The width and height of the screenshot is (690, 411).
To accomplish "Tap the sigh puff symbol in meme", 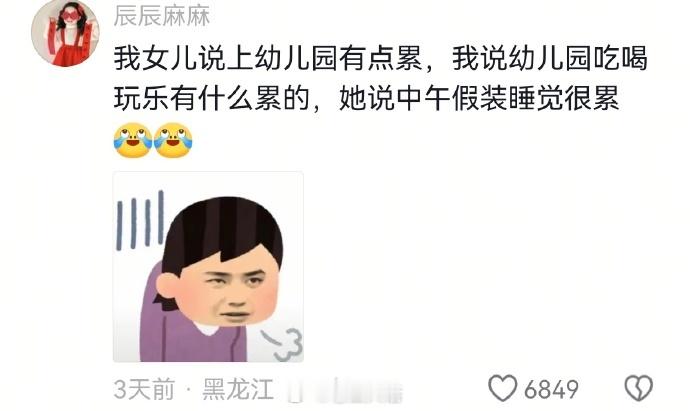I will 284,345.
